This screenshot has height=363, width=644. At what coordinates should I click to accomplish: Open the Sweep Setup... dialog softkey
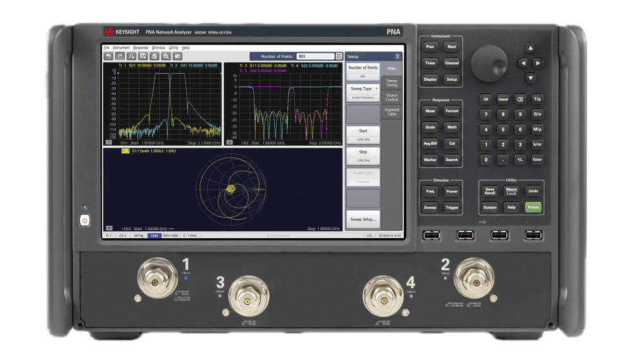click(363, 219)
